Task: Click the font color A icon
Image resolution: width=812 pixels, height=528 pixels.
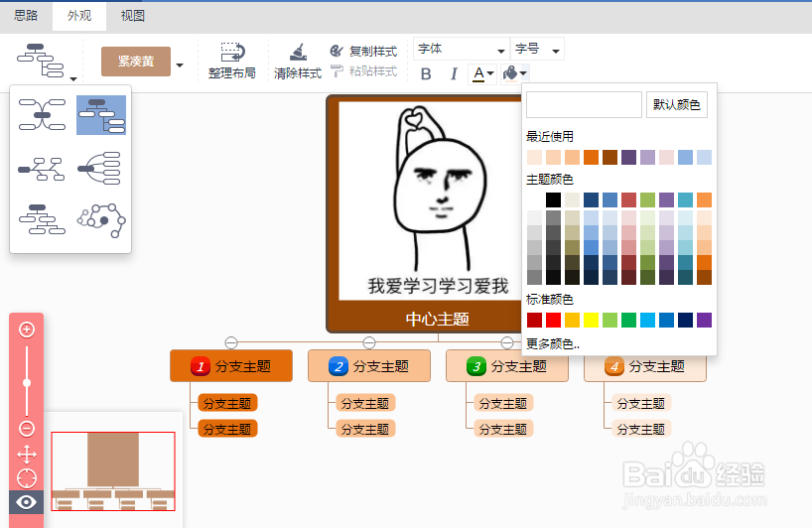Action: [x=479, y=74]
